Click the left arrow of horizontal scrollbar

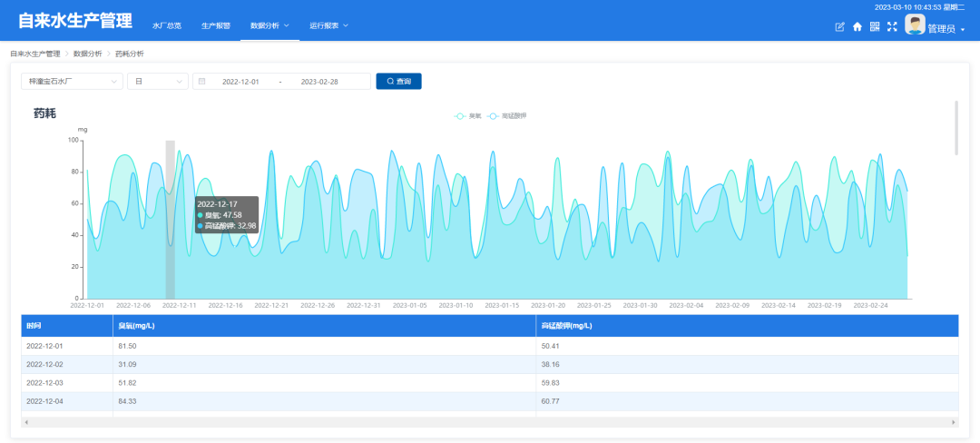click(x=25, y=422)
